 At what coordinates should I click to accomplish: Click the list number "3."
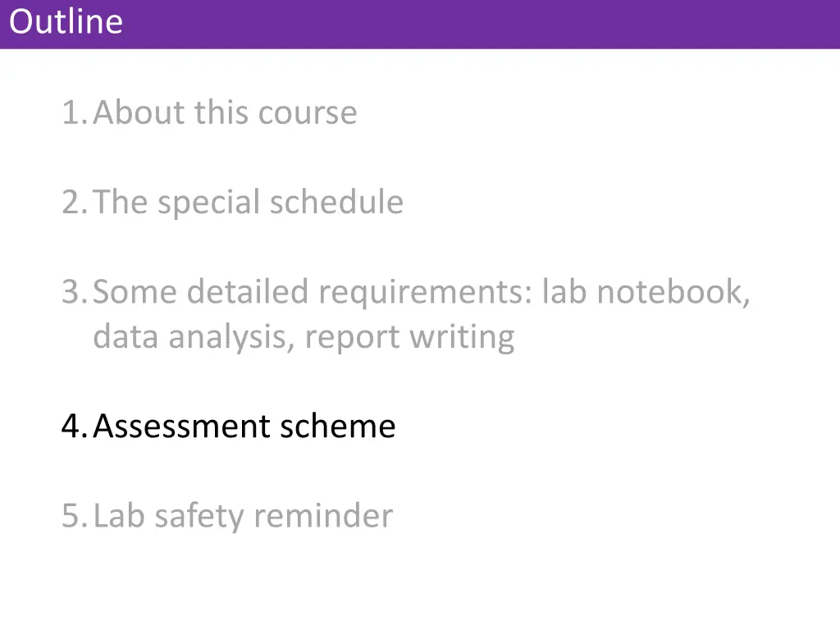tap(75, 292)
